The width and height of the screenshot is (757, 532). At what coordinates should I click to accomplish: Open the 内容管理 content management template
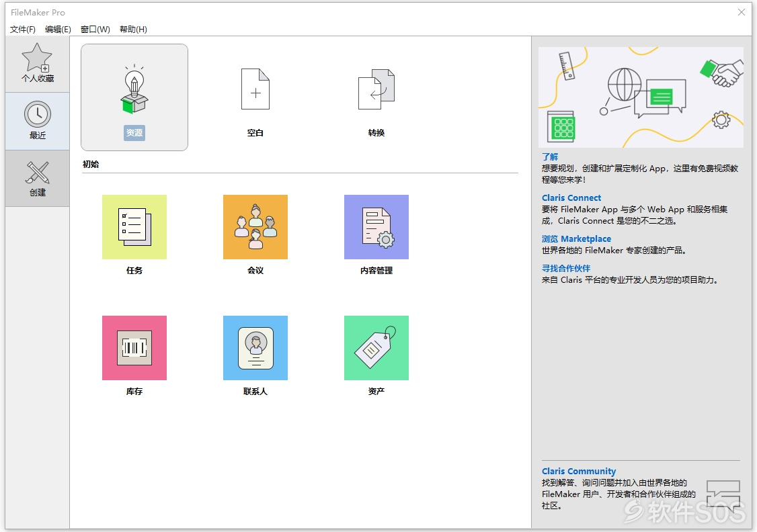tap(376, 226)
